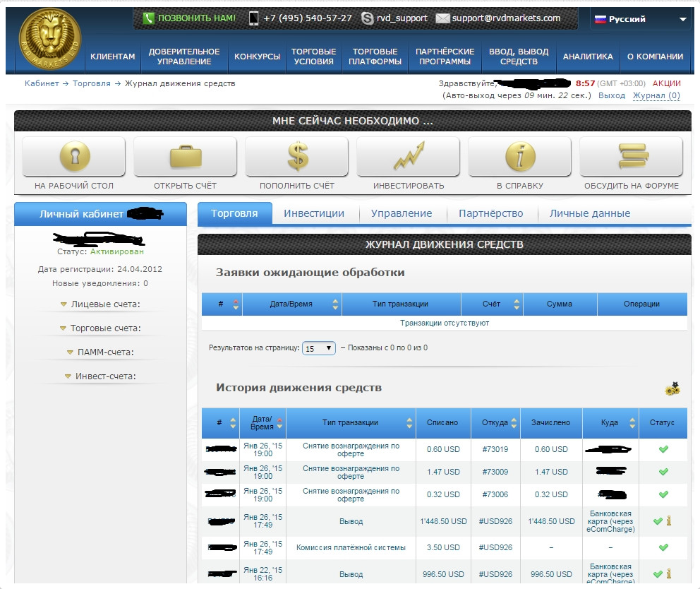Click the green phone call icon
This screenshot has width=700, height=589.
pos(148,18)
